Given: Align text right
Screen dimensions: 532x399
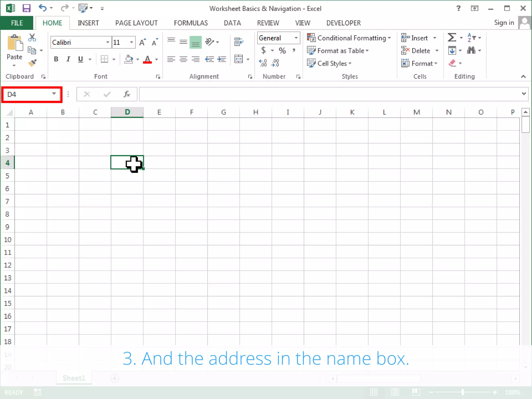Looking at the screenshot, I should (196, 59).
